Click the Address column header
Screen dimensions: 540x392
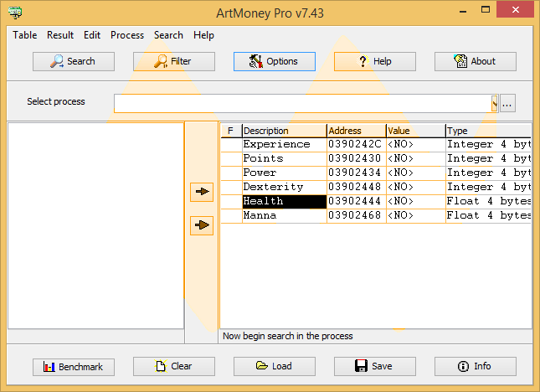(357, 131)
